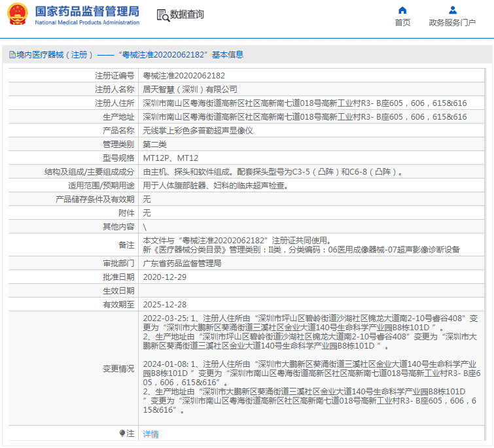Click the structure composition value text

point(273,172)
